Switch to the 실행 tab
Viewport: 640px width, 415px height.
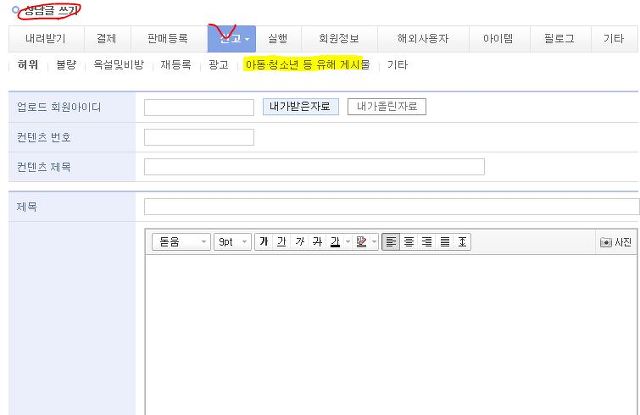coord(278,39)
